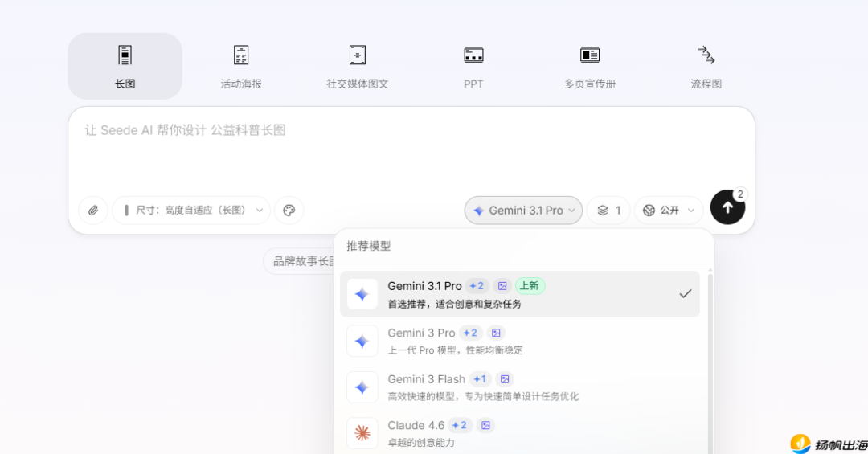Click the image icon beside Claude 4.6
The height and width of the screenshot is (454, 868).
pyautogui.click(x=485, y=425)
